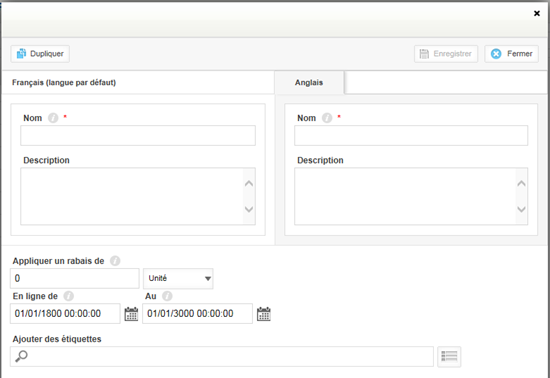The width and height of the screenshot is (550, 378).
Task: Open the calendar picker for Au date
Action: (x=263, y=314)
